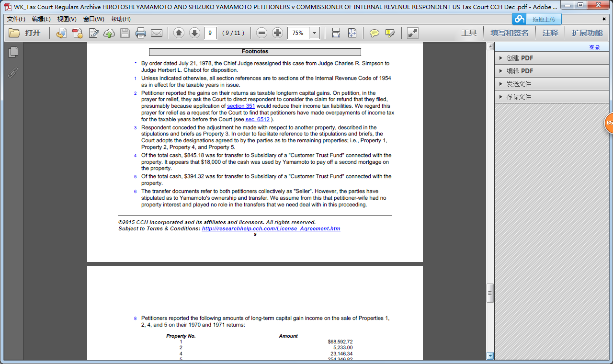Open the researchhelp.cch.com License Agreement link
Screen dimensions: 613x364
coord(271,229)
